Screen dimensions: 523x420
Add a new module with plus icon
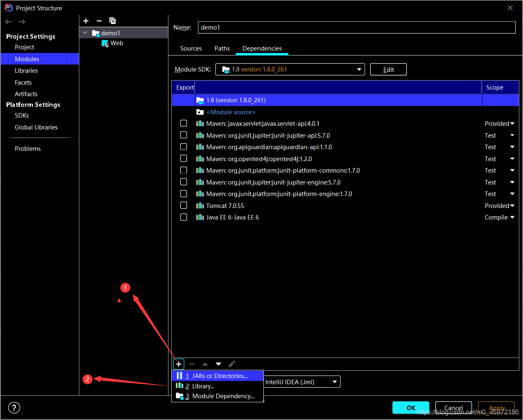86,21
